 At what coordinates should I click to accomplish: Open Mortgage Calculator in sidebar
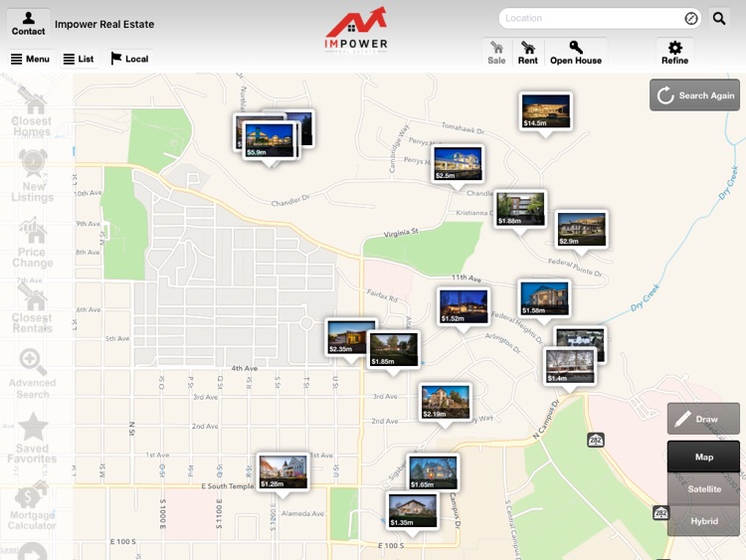pyautogui.click(x=33, y=505)
